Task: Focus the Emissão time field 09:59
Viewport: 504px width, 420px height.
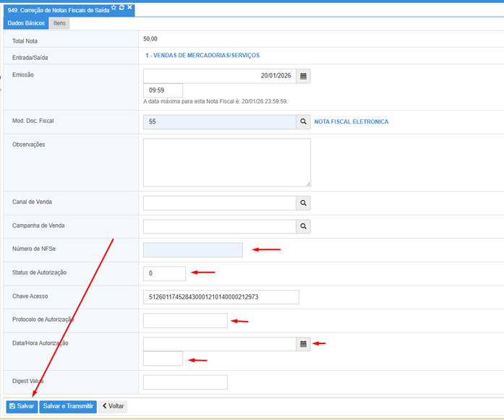Action: tap(163, 90)
